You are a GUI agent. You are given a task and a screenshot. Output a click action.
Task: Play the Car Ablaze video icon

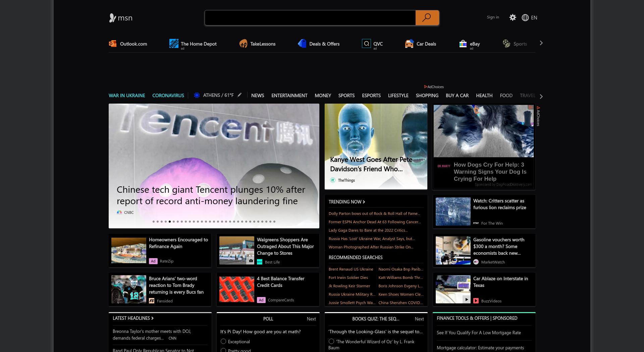tap(466, 299)
